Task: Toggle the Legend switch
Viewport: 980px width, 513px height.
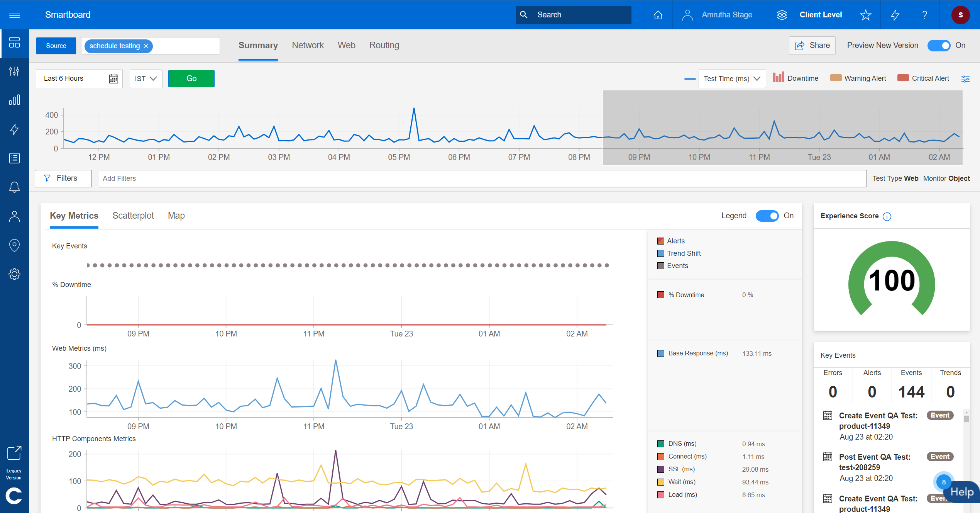Action: [x=767, y=216]
